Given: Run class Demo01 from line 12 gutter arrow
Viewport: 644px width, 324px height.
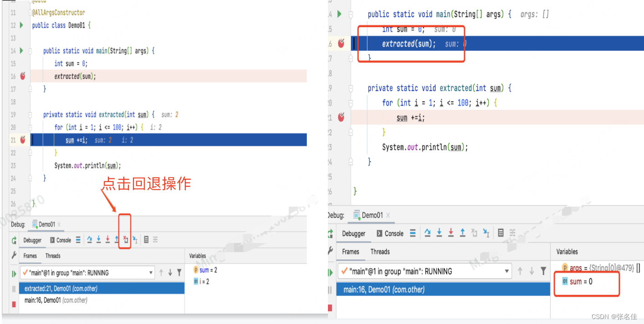Looking at the screenshot, I should click(x=21, y=25).
